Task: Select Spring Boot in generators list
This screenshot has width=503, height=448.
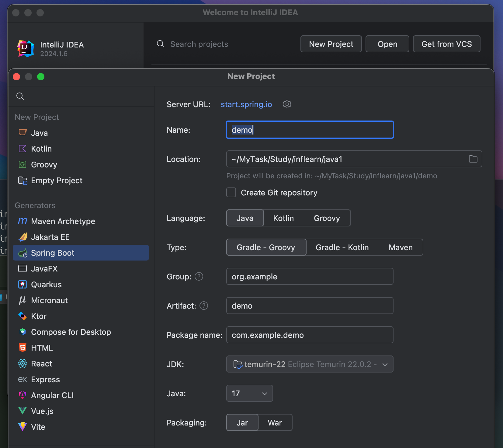Action: click(x=81, y=253)
